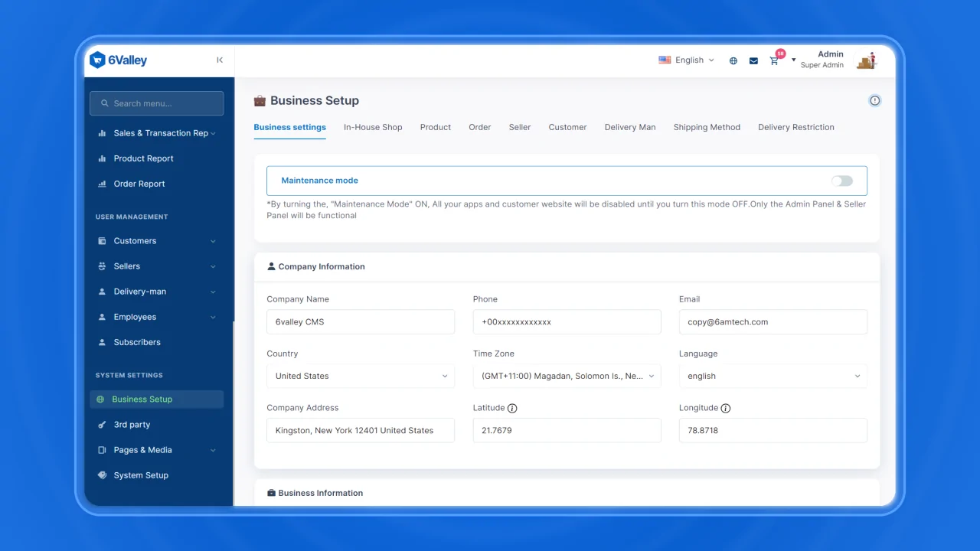Switch to the Product tab
The width and height of the screenshot is (980, 551).
436,127
